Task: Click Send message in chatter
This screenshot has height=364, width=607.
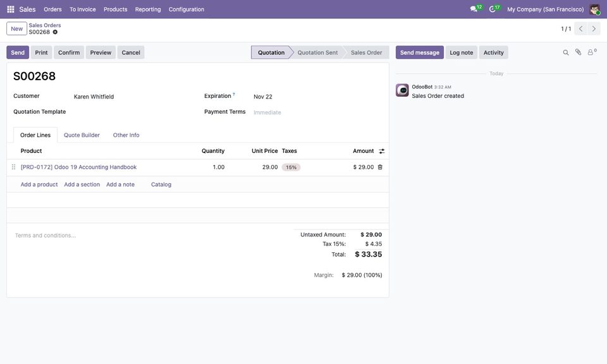Action: (x=420, y=52)
